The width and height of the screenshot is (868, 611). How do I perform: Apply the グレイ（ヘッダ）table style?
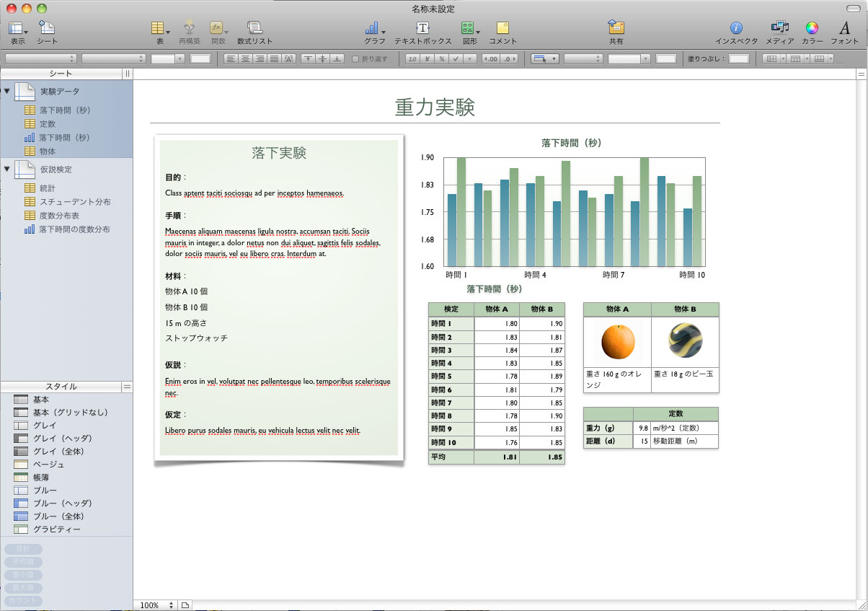click(65, 439)
